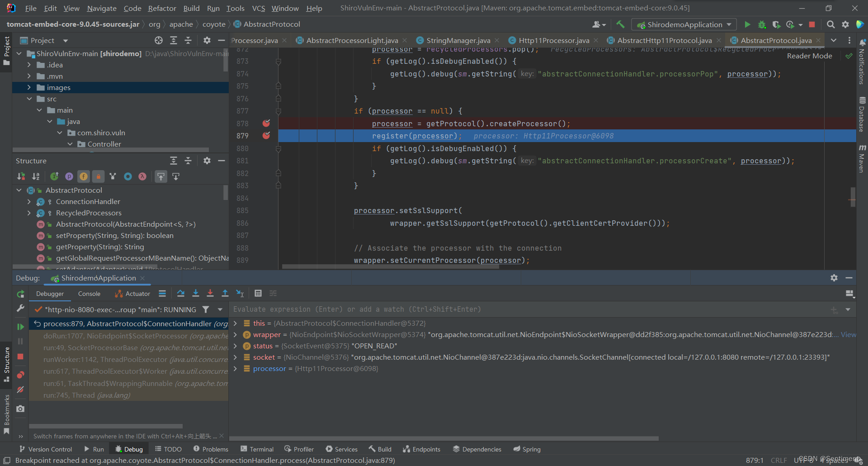This screenshot has width=868, height=466.
Task: Open the wrench settings in the debug sidebar
Action: point(20,308)
